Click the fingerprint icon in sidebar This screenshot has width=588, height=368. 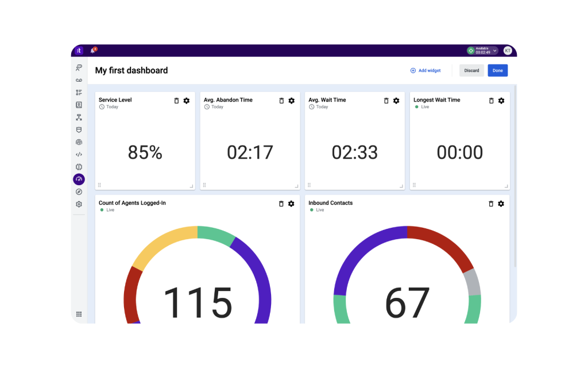79,142
